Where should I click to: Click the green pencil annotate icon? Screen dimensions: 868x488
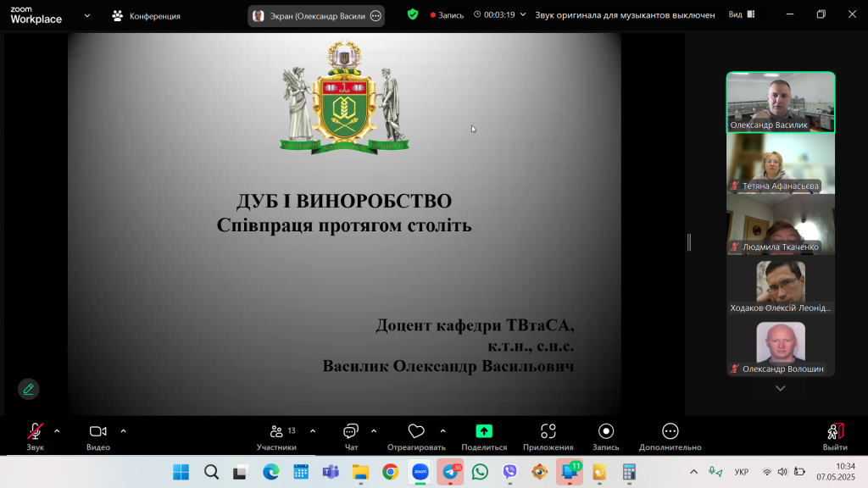tap(28, 389)
